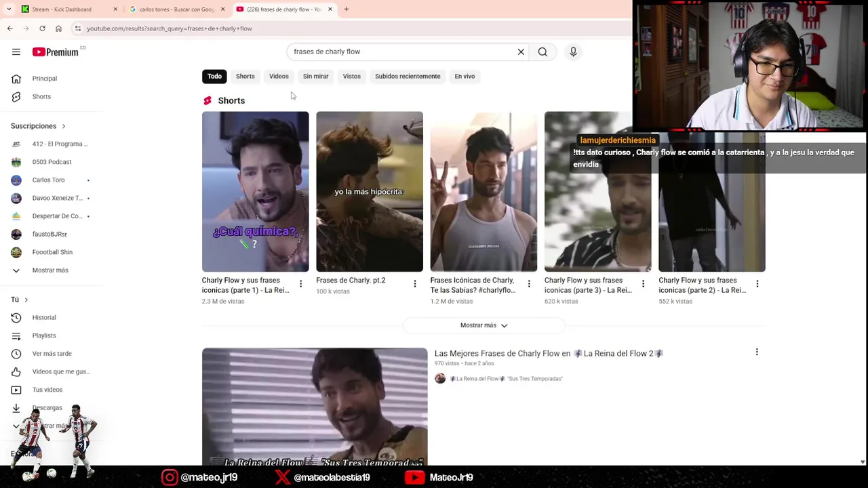Play the Las Mejores Frases video thumbnail
The image size is (868, 488).
315,407
